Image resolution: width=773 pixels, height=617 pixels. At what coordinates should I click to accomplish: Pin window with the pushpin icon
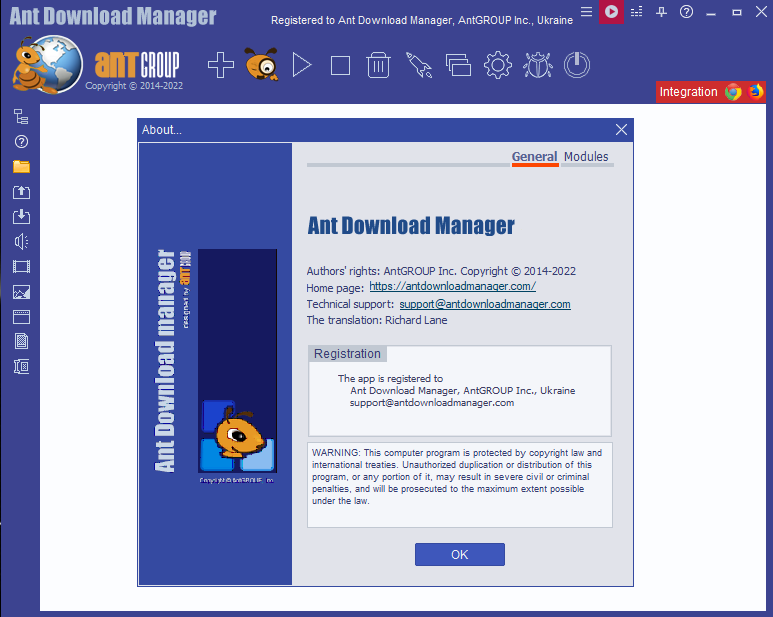pos(661,12)
